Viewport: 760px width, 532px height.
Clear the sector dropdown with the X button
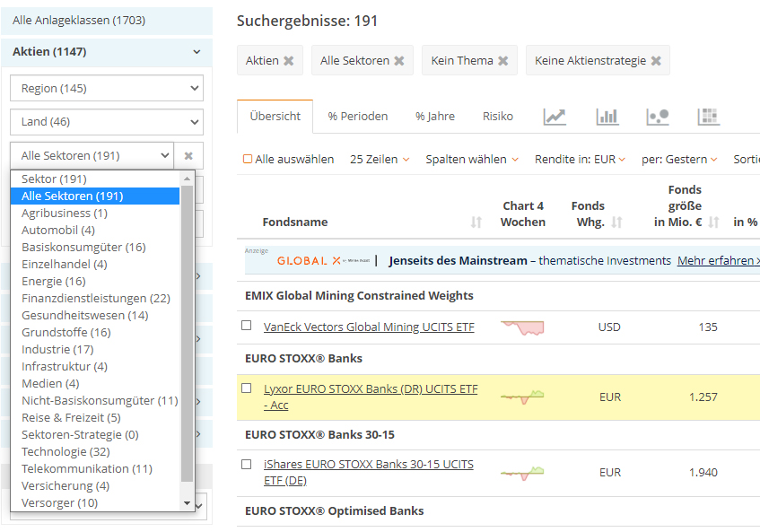(x=188, y=156)
